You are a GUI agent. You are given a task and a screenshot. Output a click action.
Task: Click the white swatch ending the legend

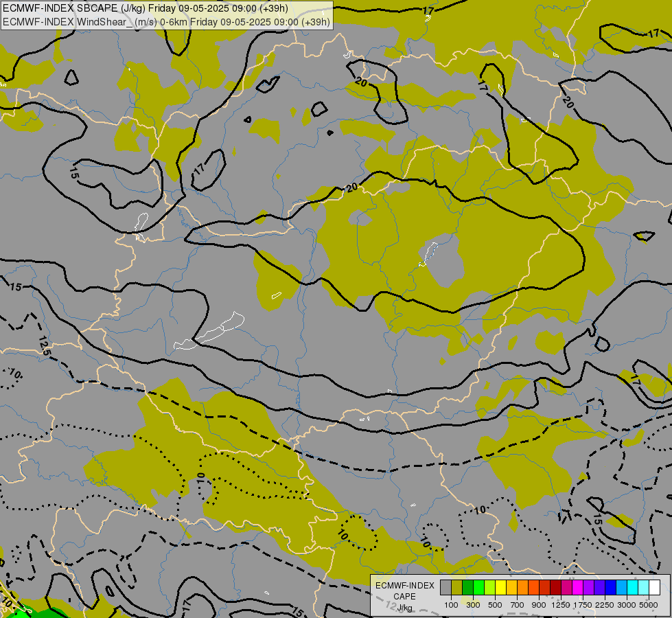click(x=655, y=587)
